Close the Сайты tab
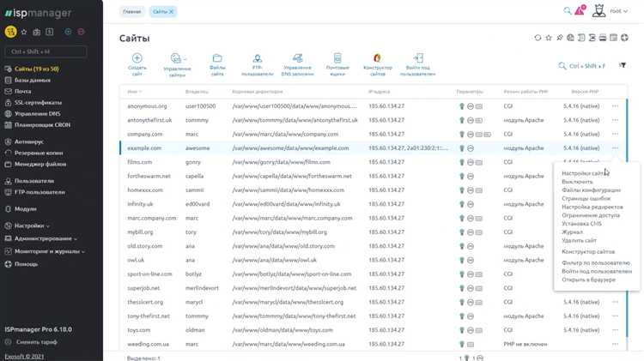644x361 pixels. [171, 11]
